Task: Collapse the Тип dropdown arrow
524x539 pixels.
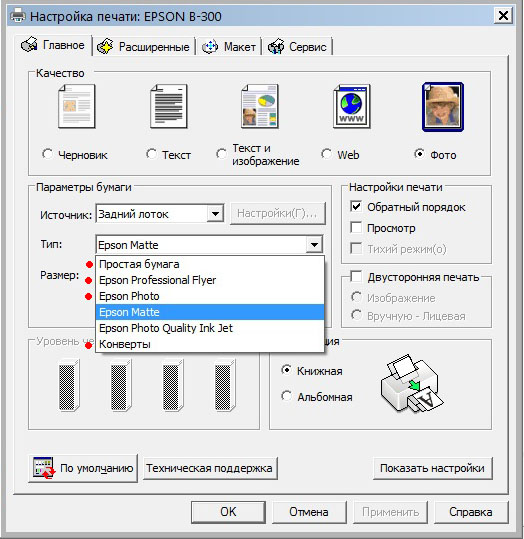Action: tap(314, 245)
